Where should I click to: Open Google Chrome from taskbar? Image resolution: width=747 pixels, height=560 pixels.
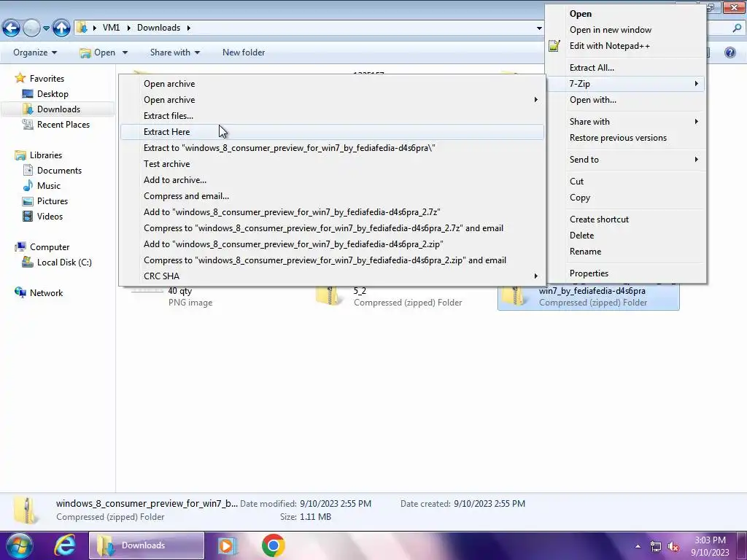pyautogui.click(x=273, y=545)
